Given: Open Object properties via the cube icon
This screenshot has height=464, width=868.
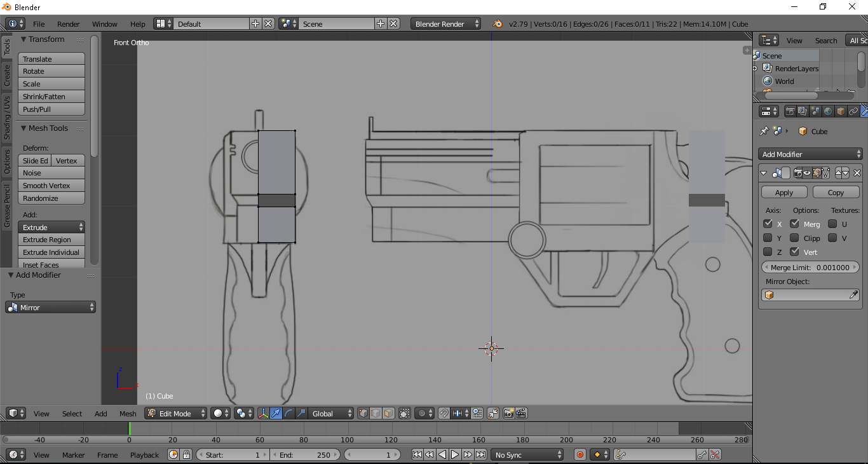Looking at the screenshot, I should (840, 111).
